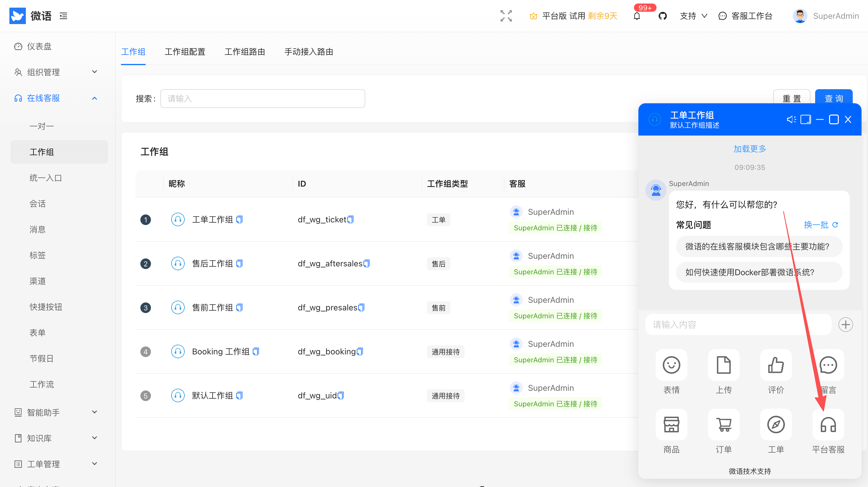
Task: Open the 支持 dropdown
Action: click(693, 16)
